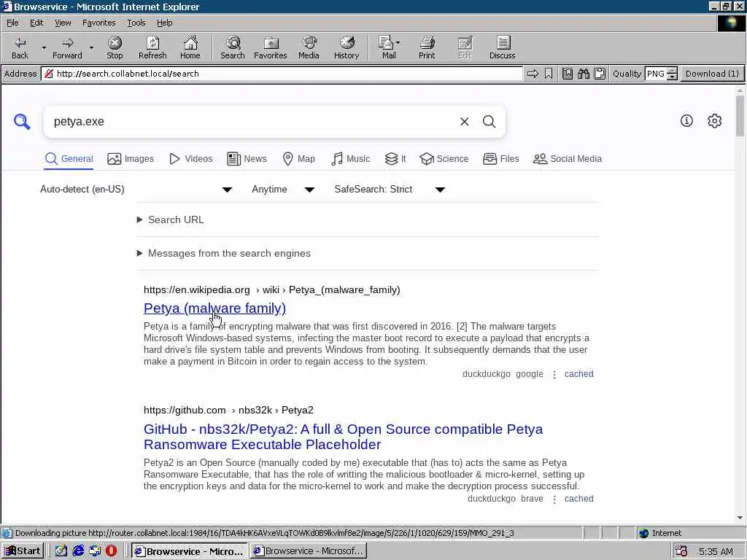Open the Tools menu
The width and height of the screenshot is (747, 560).
136,23
